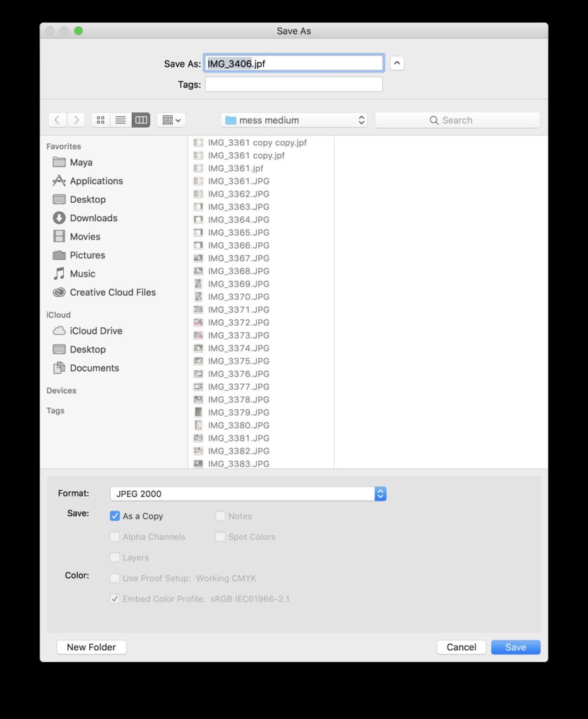
Task: Click the back navigation arrow
Action: [x=57, y=119]
